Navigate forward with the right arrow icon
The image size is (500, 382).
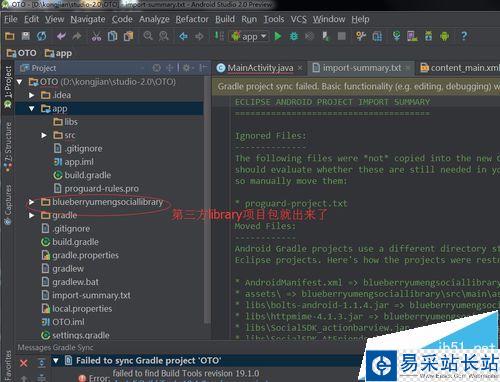click(x=199, y=36)
